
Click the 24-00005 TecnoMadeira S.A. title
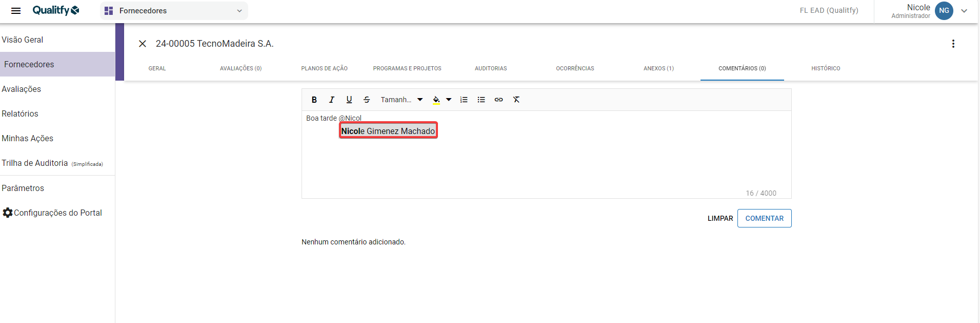coord(215,44)
